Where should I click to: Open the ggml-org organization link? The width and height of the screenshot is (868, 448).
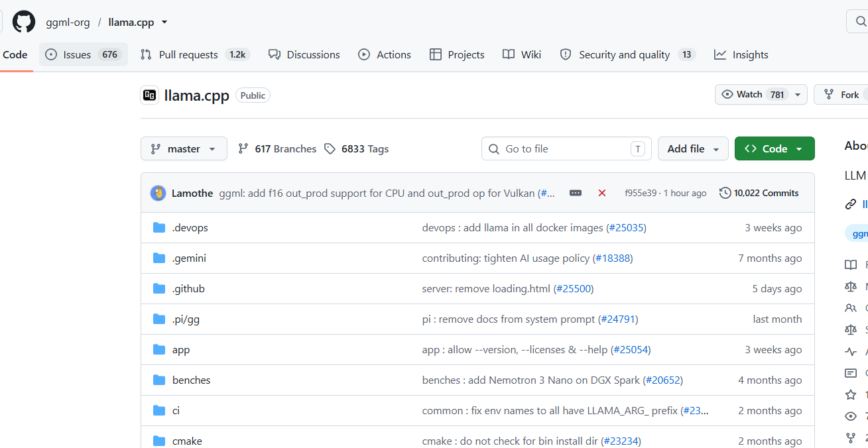click(x=68, y=22)
